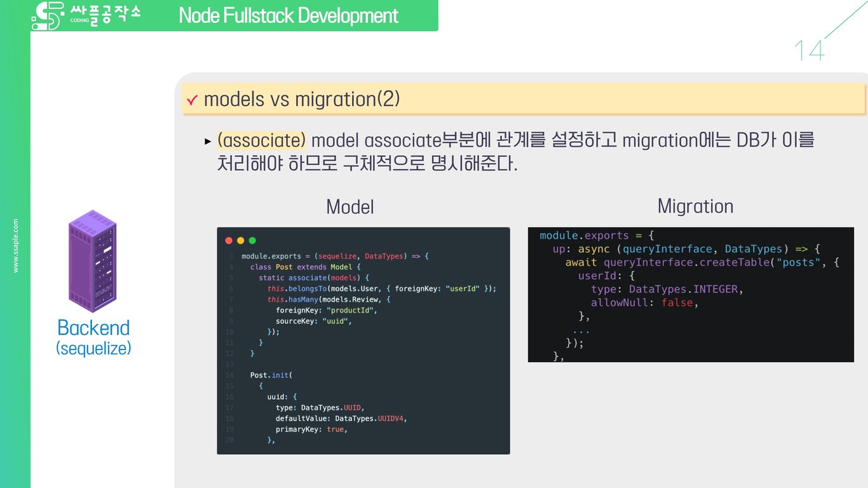Click the allowNull: false line

click(x=645, y=302)
